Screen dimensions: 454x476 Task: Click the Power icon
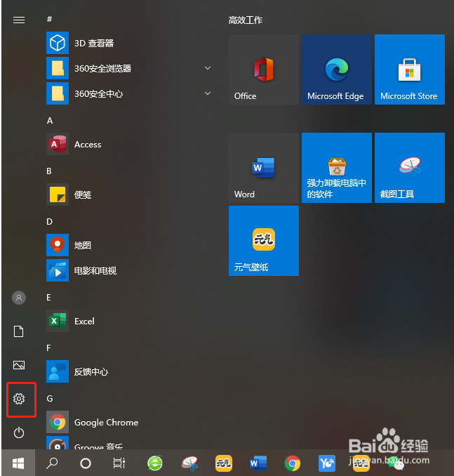coord(19,432)
